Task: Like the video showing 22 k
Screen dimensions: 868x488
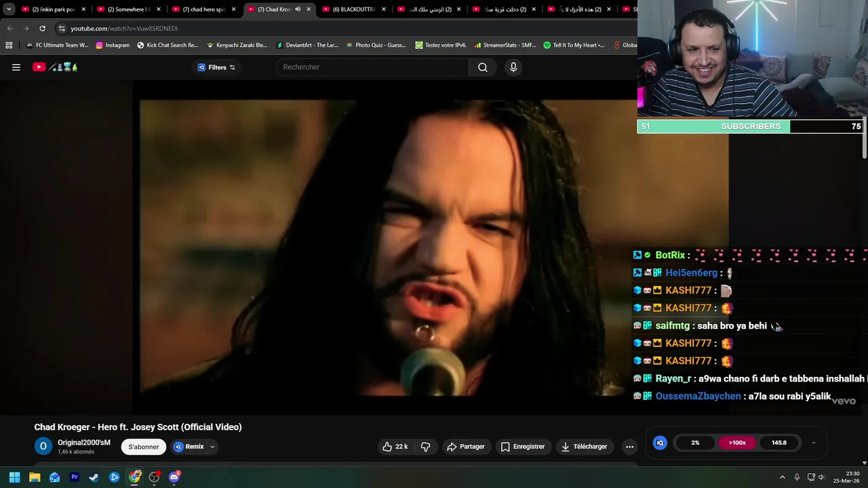Action: click(395, 447)
